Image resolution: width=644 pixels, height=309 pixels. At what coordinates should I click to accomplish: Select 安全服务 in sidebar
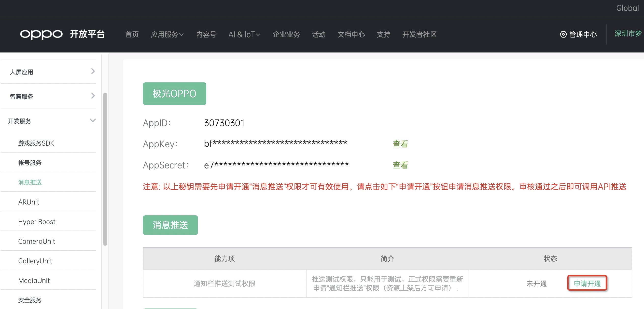click(x=30, y=300)
